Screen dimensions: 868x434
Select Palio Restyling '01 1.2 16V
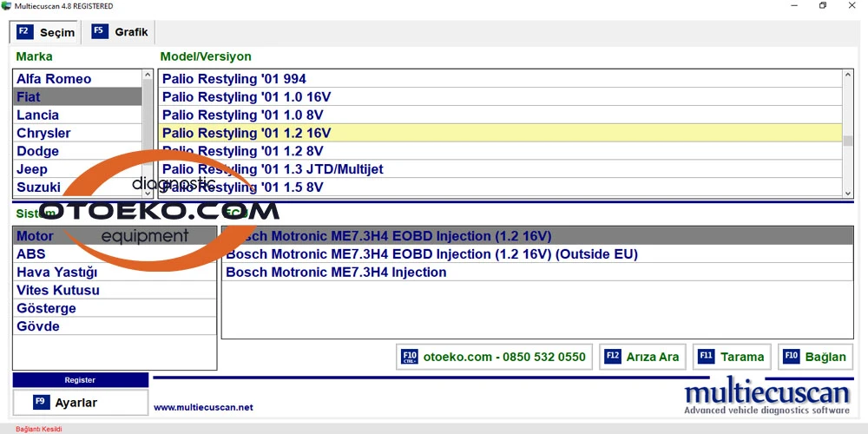(x=501, y=133)
